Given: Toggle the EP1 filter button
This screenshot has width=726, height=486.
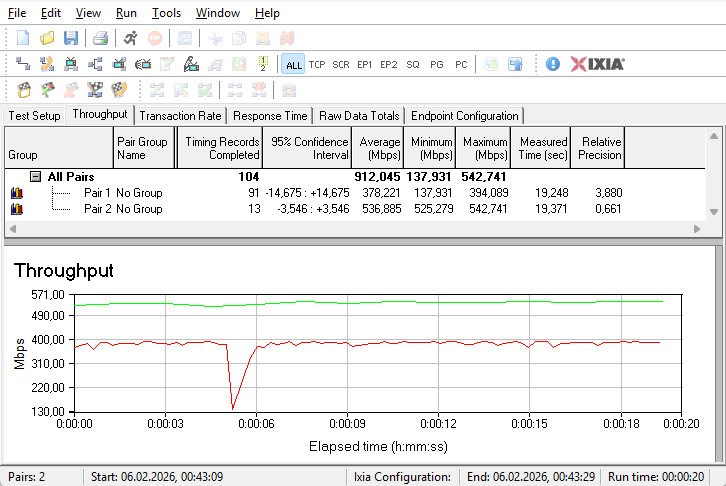Looking at the screenshot, I should 365,64.
